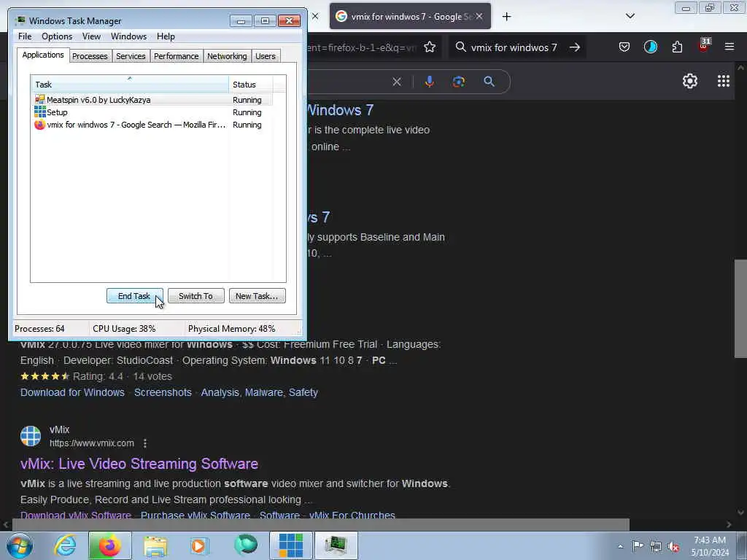Image resolution: width=747 pixels, height=560 pixels.
Task: Select the Applications tab
Action: [43, 55]
